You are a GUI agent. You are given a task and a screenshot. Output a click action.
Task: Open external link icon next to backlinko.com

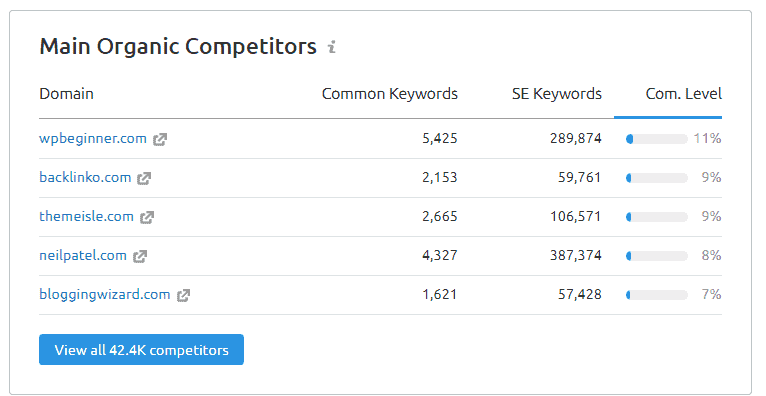click(x=144, y=179)
